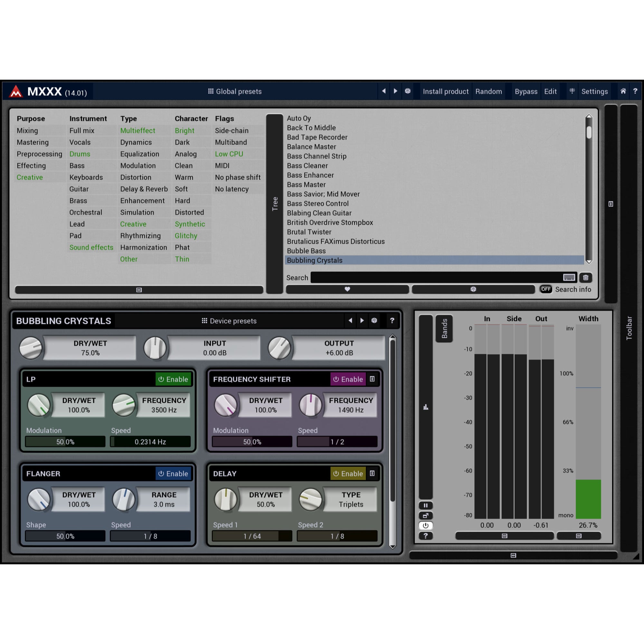Clear search with trash icon
The width and height of the screenshot is (644, 644).
coord(586,277)
